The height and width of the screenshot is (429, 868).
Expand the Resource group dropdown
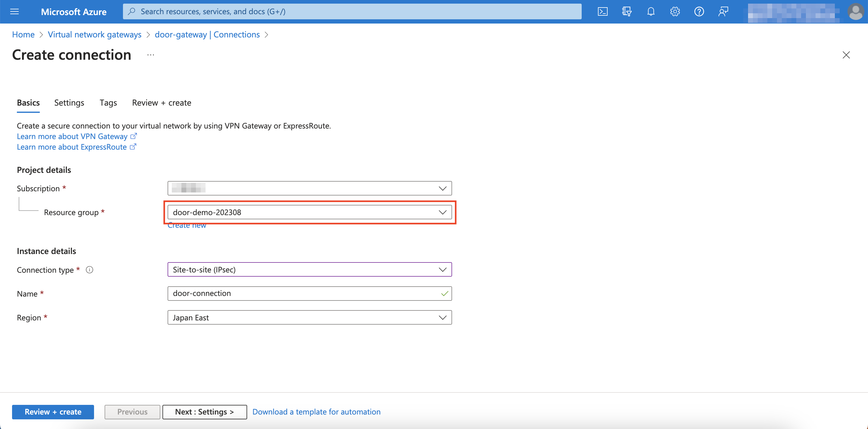point(309,212)
